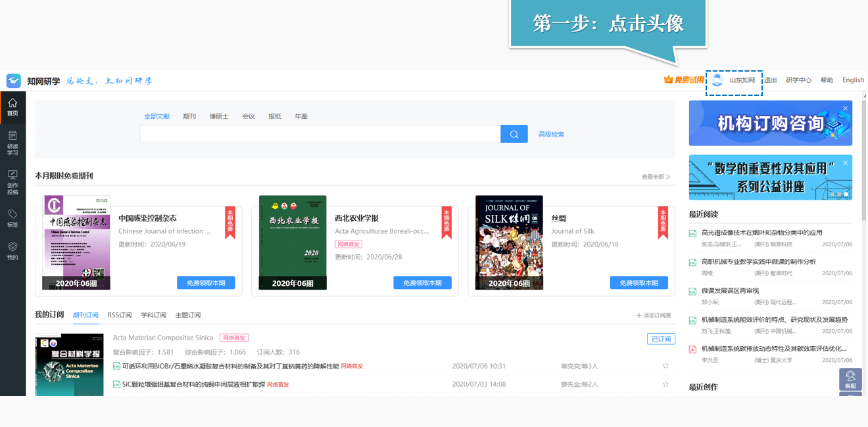This screenshot has width=868, height=427.
Task: Open the 我的 sidebar icon
Action: point(12,251)
